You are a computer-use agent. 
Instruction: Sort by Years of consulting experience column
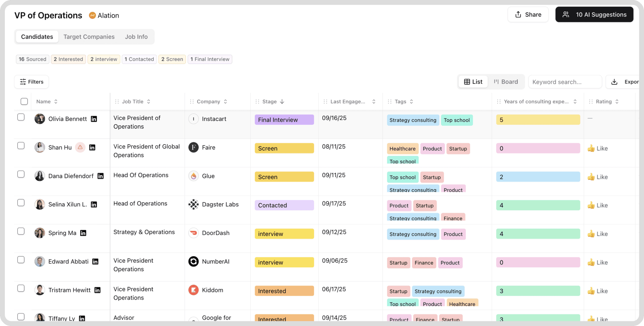[575, 102]
